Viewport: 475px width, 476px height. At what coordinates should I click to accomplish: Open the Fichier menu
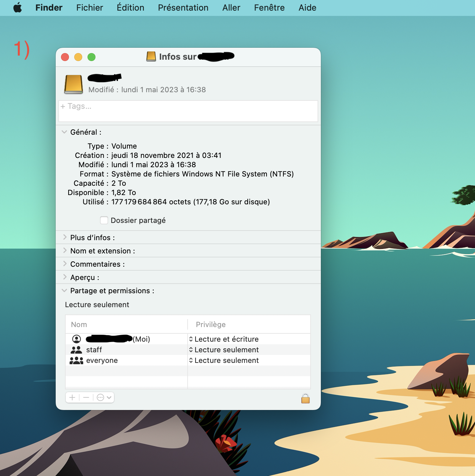coord(89,7)
